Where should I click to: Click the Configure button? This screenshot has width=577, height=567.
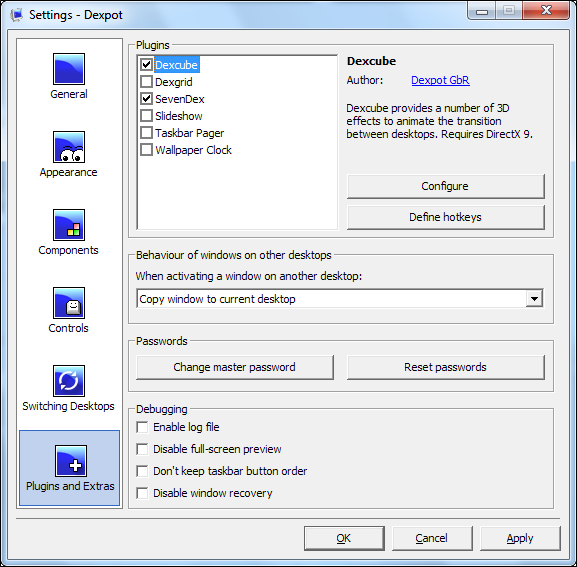446,186
